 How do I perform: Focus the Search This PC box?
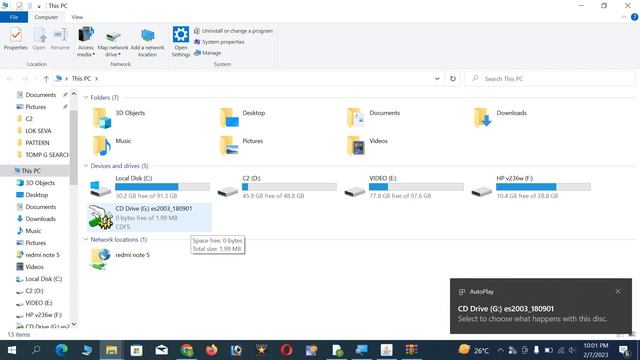[x=550, y=79]
